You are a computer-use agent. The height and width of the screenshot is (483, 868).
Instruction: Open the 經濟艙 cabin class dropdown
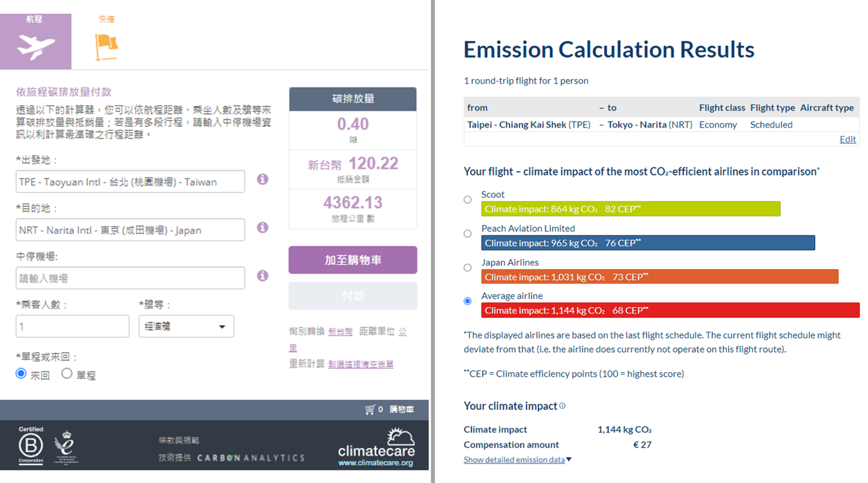coord(186,326)
